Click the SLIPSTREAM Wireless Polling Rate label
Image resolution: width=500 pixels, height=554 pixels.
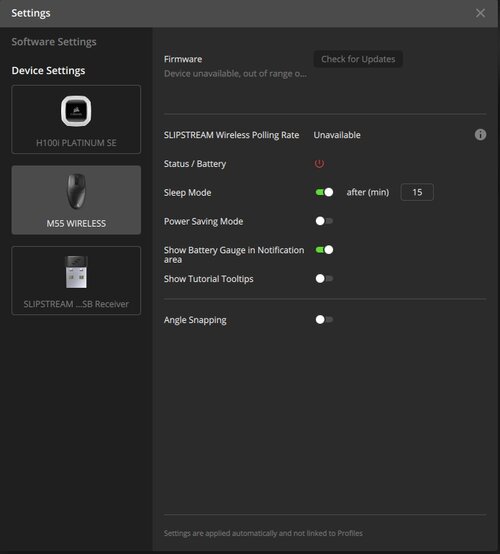pyautogui.click(x=231, y=135)
